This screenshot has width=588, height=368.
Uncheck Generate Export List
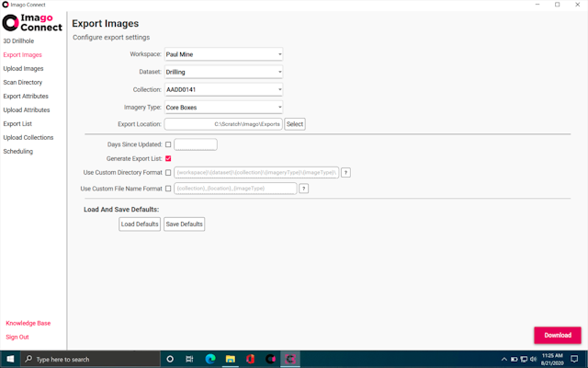(168, 159)
